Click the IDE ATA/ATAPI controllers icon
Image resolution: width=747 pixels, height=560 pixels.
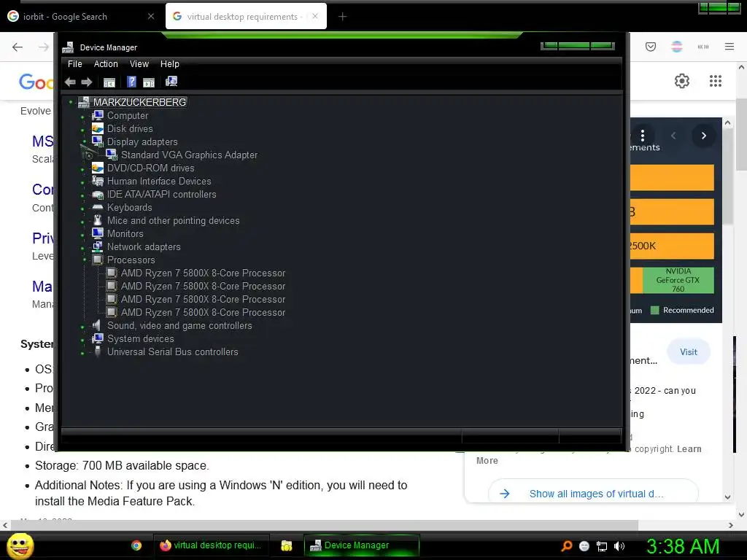point(98,194)
